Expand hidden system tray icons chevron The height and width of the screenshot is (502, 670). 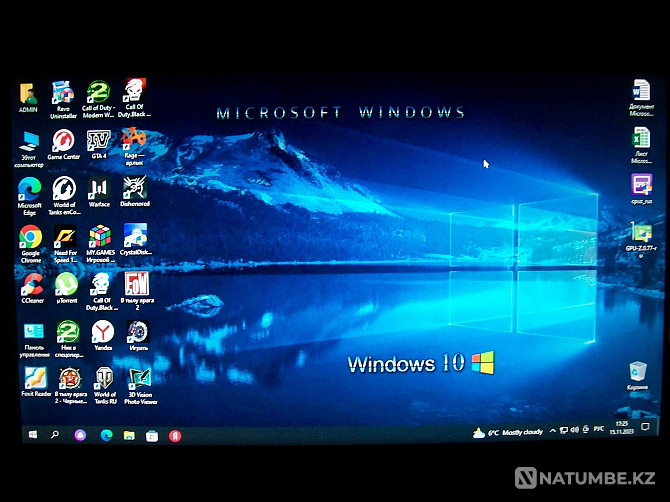[x=552, y=431]
